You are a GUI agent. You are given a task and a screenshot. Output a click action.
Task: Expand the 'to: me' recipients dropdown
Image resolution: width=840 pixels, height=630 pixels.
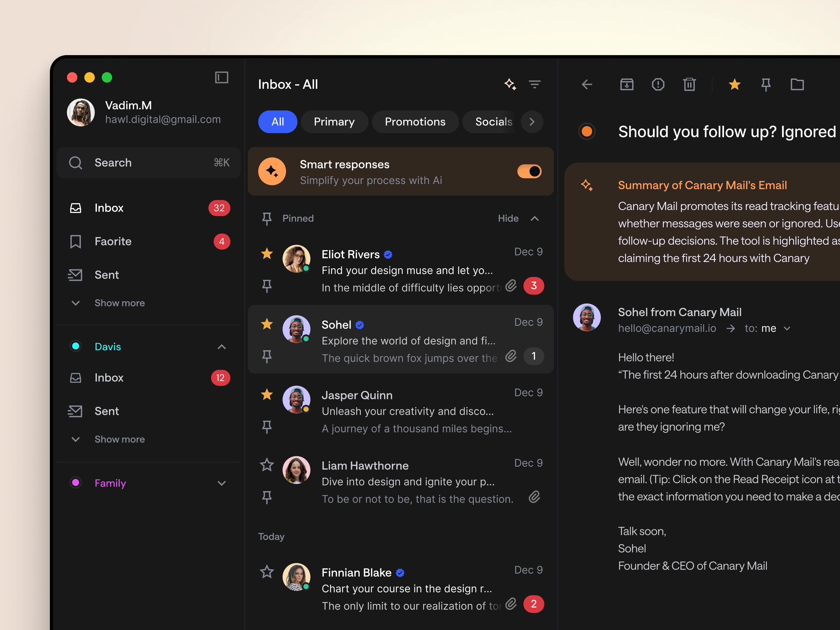(787, 328)
